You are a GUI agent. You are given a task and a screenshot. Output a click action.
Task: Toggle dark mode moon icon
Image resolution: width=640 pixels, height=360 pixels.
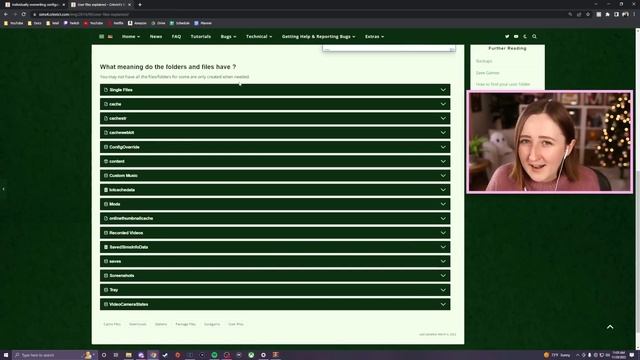tap(525, 36)
